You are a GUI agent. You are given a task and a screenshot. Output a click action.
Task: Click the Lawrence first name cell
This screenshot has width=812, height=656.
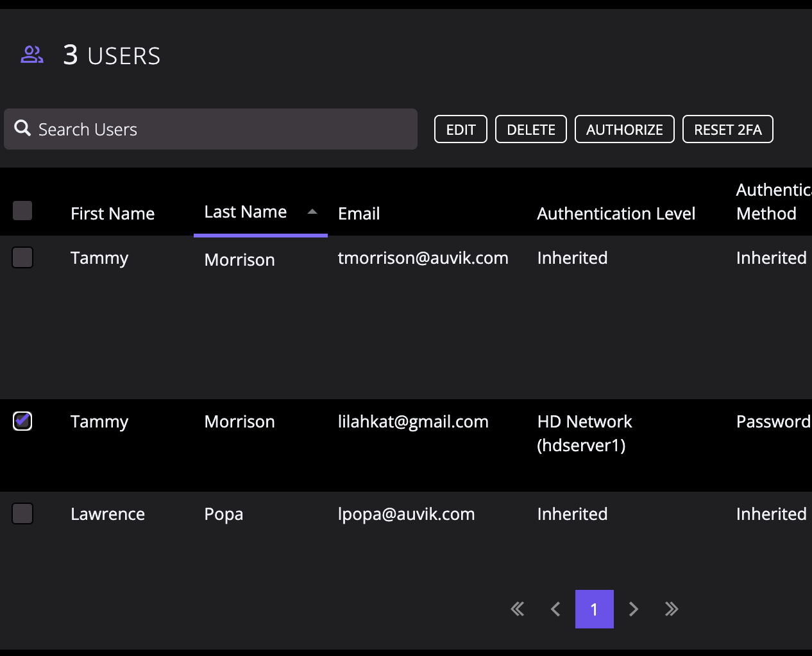(x=108, y=514)
